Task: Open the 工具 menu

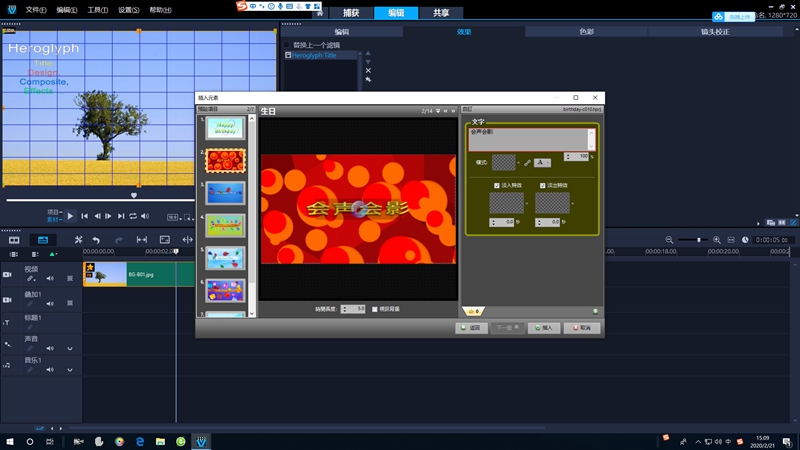Action: pyautogui.click(x=97, y=10)
